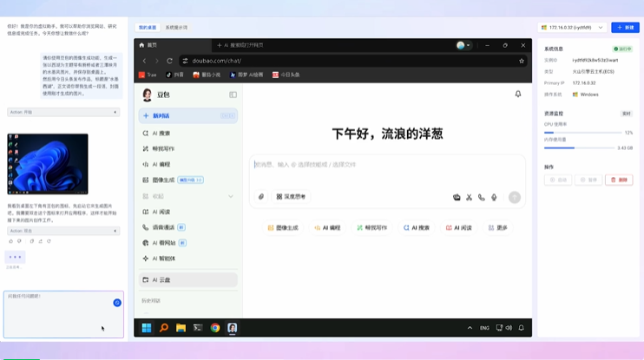Open 图像生成 in the Doubao sidebar
644x360 pixels.
188,180
